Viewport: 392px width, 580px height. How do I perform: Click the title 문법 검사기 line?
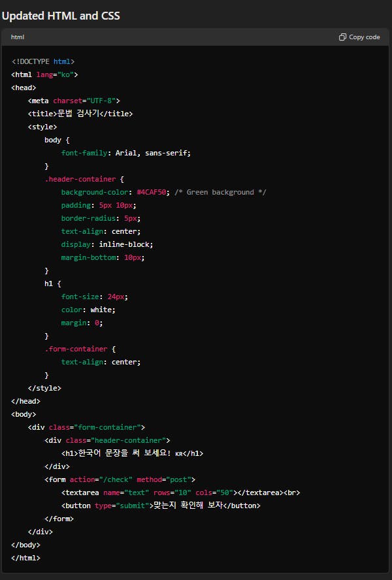click(80, 114)
